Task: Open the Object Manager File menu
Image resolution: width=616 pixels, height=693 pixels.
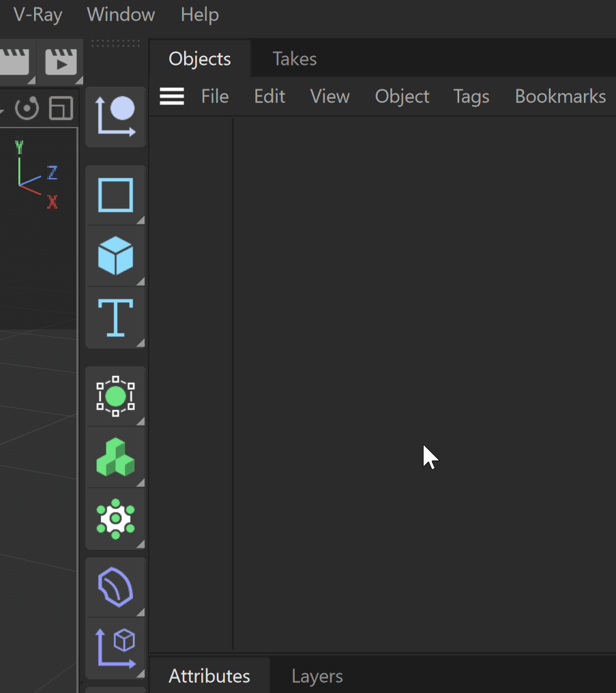Action: click(x=215, y=96)
